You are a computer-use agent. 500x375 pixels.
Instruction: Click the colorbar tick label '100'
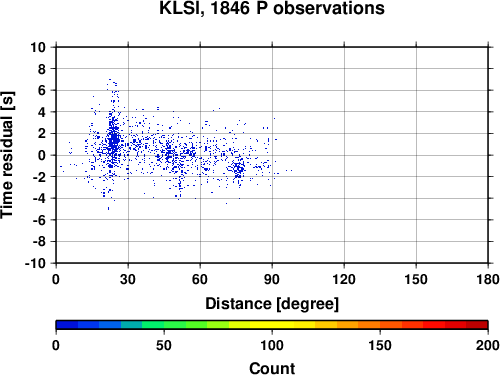click(x=272, y=345)
